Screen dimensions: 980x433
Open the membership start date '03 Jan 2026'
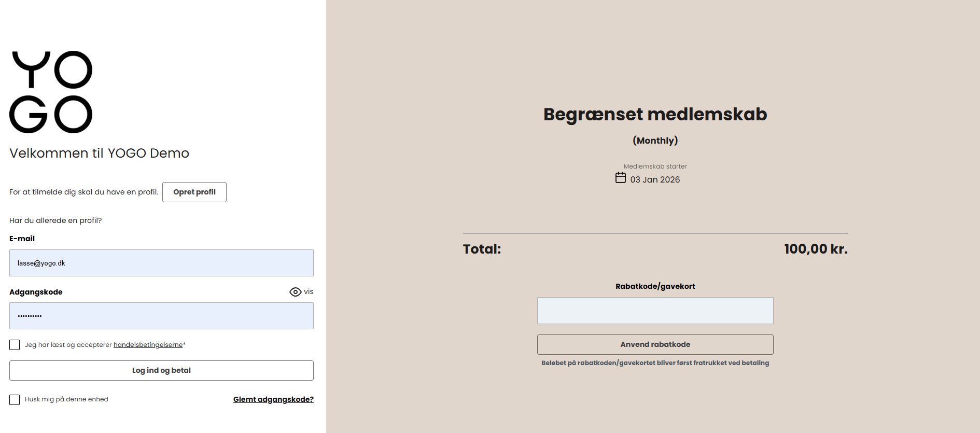point(655,179)
